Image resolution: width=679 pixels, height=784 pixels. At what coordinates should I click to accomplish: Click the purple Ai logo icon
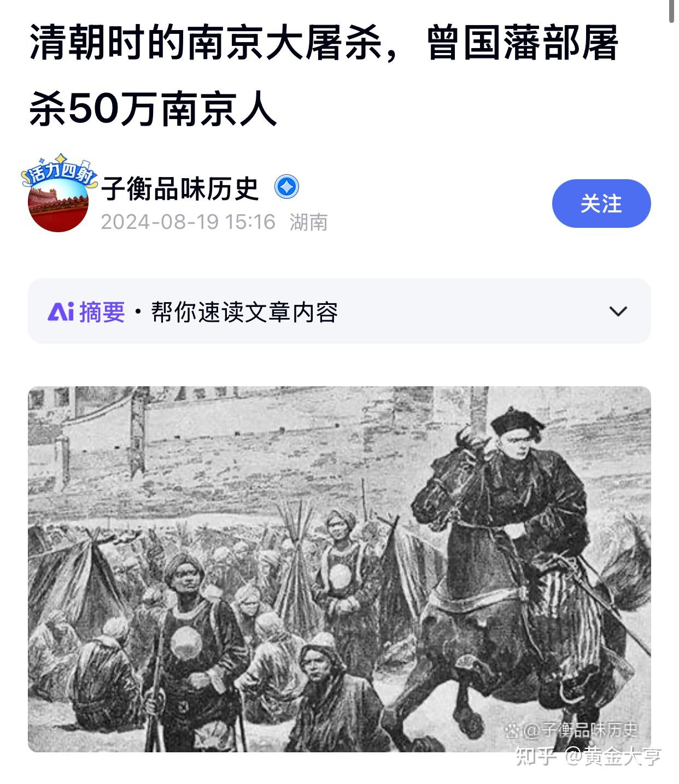click(61, 311)
